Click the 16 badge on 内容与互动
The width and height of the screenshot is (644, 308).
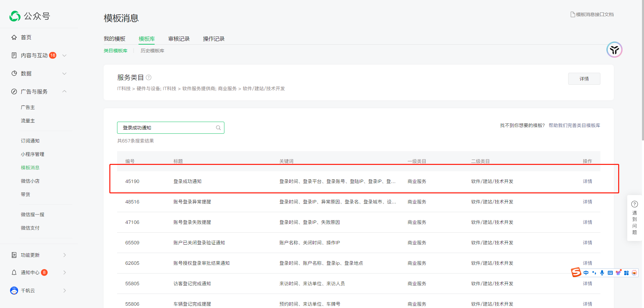[53, 55]
